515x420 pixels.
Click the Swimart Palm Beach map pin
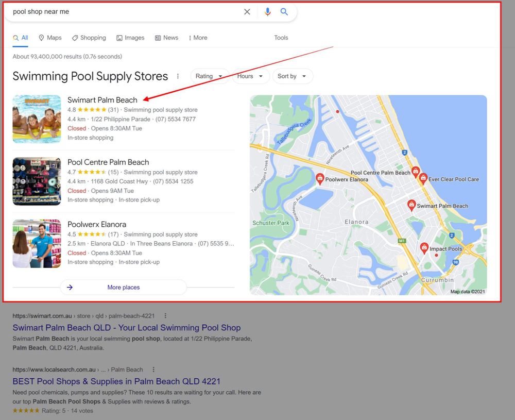[x=411, y=205]
